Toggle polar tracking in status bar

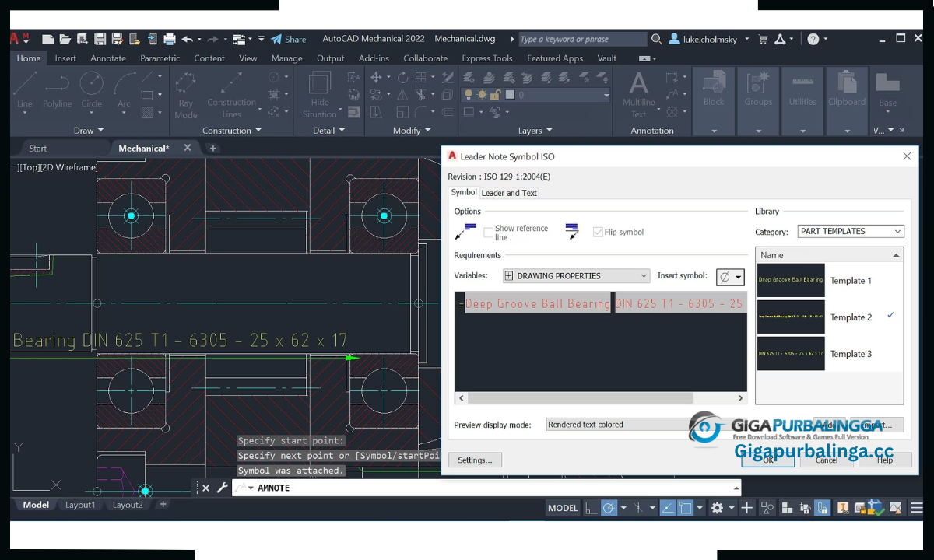(x=609, y=508)
